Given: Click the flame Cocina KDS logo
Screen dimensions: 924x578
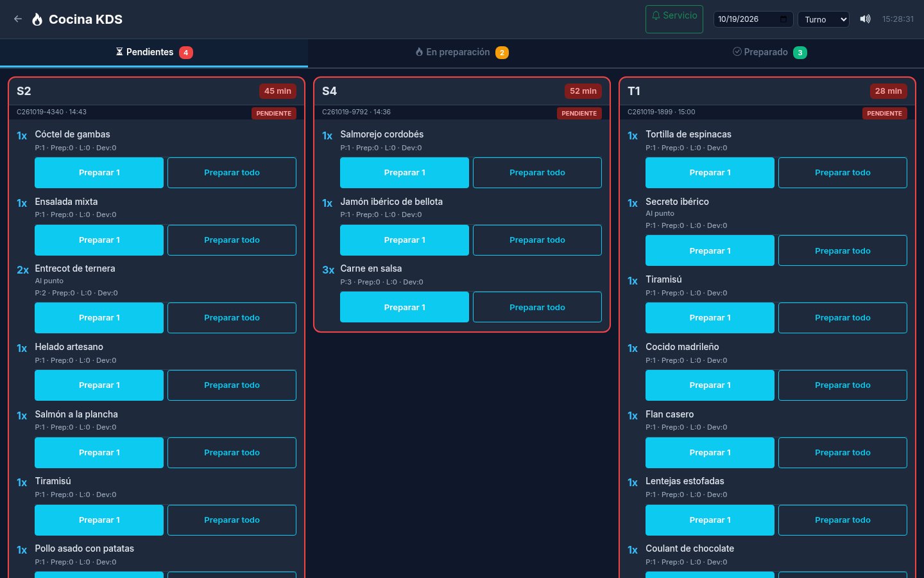Looking at the screenshot, I should 37,19.
